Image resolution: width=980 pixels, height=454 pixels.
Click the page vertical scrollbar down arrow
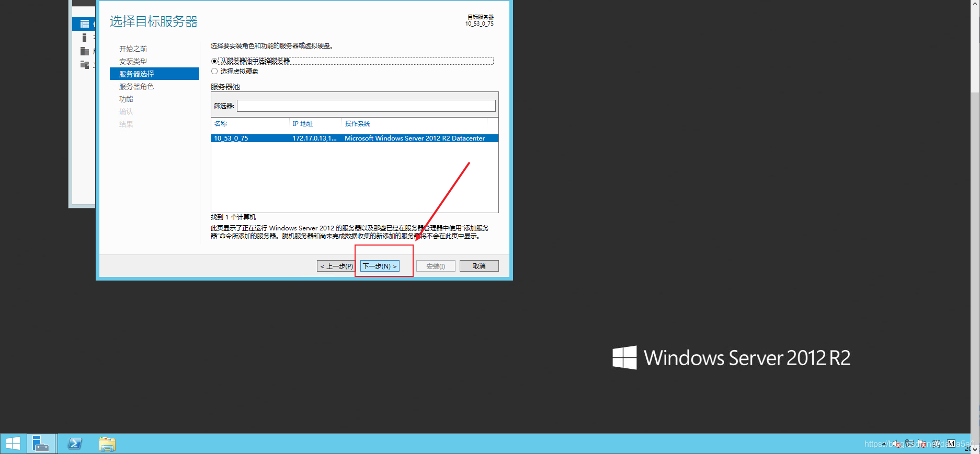click(x=975, y=449)
